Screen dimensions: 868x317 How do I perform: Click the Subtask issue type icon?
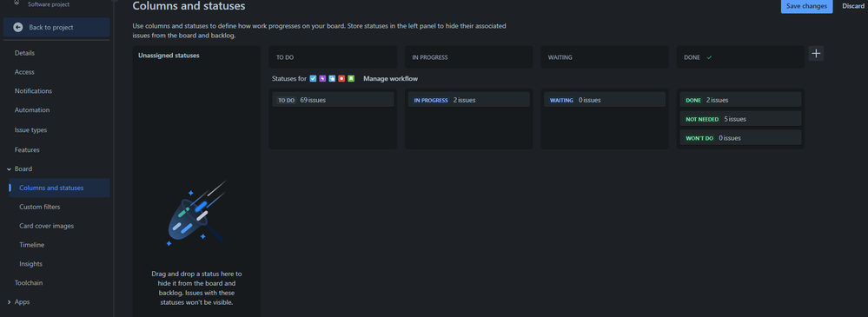coord(332,78)
